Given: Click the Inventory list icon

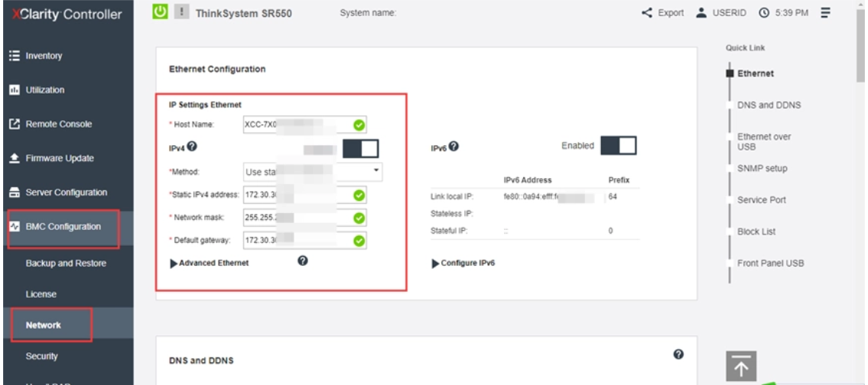Looking at the screenshot, I should coord(15,56).
